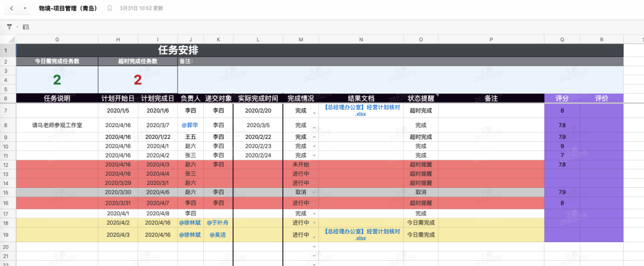
Task: Click the 取消 reminder cell in column O
Action: [x=420, y=192]
